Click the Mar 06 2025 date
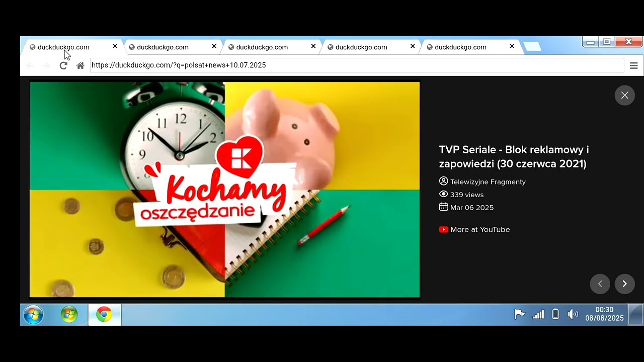This screenshot has width=644, height=362. tap(472, 208)
